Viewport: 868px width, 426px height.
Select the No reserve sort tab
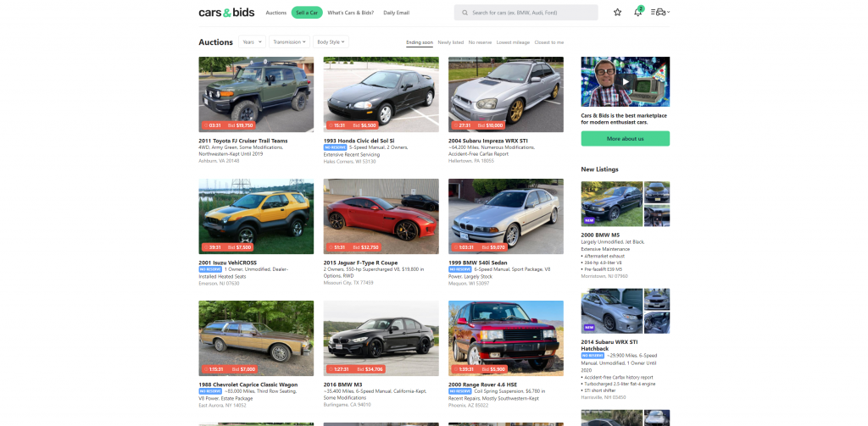pos(480,42)
